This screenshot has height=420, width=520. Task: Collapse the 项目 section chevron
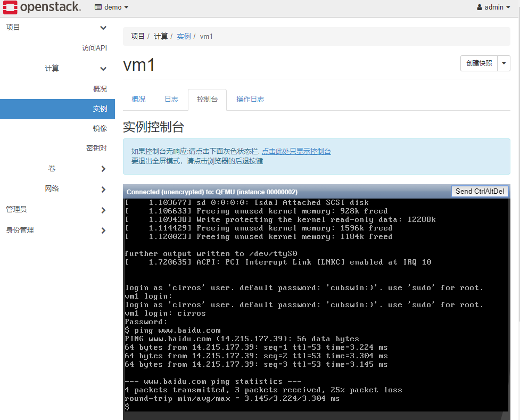click(103, 28)
